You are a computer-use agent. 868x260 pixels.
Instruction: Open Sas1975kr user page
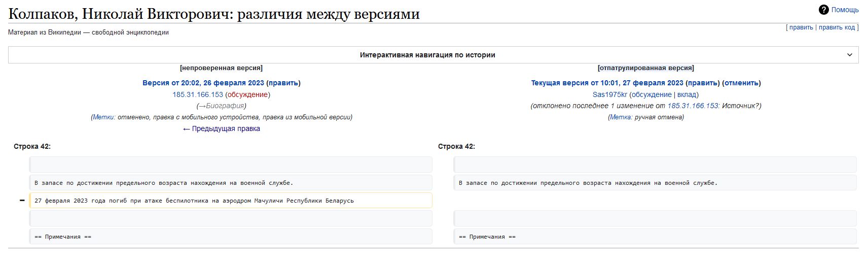[x=610, y=94]
